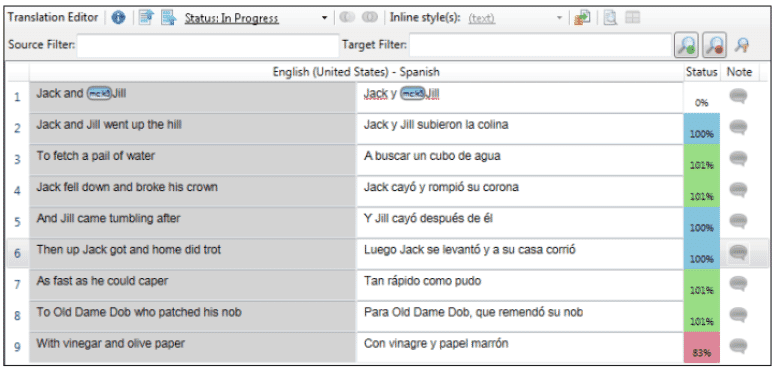Click the magnifier button with red dot
This screenshot has width=776, height=372.
[x=715, y=45]
